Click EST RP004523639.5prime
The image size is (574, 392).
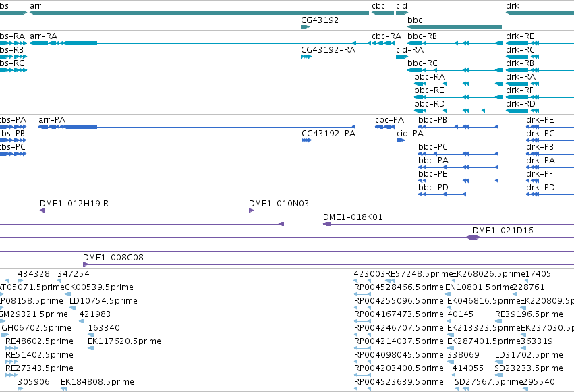362,389
